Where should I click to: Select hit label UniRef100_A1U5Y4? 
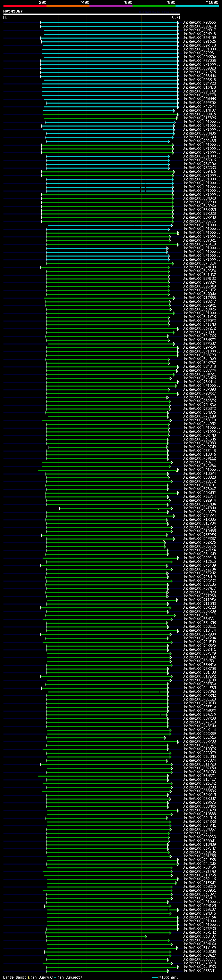199,473
